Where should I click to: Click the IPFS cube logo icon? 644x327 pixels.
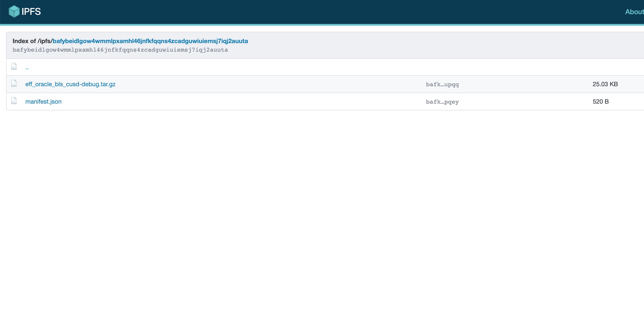(14, 12)
